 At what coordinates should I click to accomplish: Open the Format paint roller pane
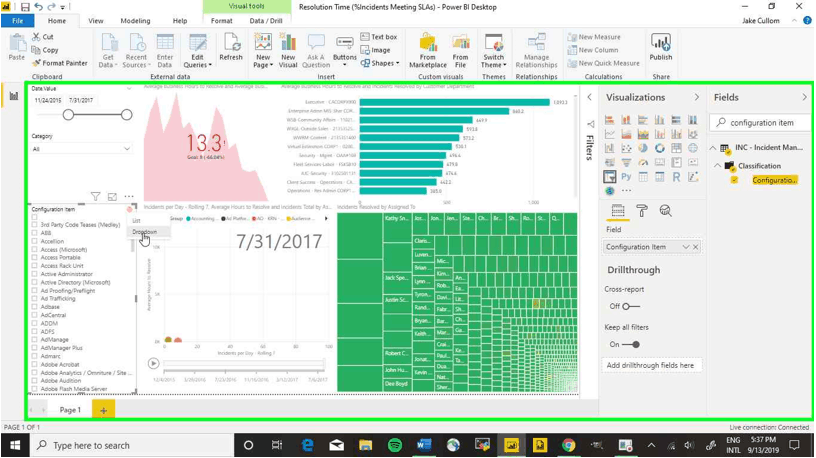pos(642,211)
